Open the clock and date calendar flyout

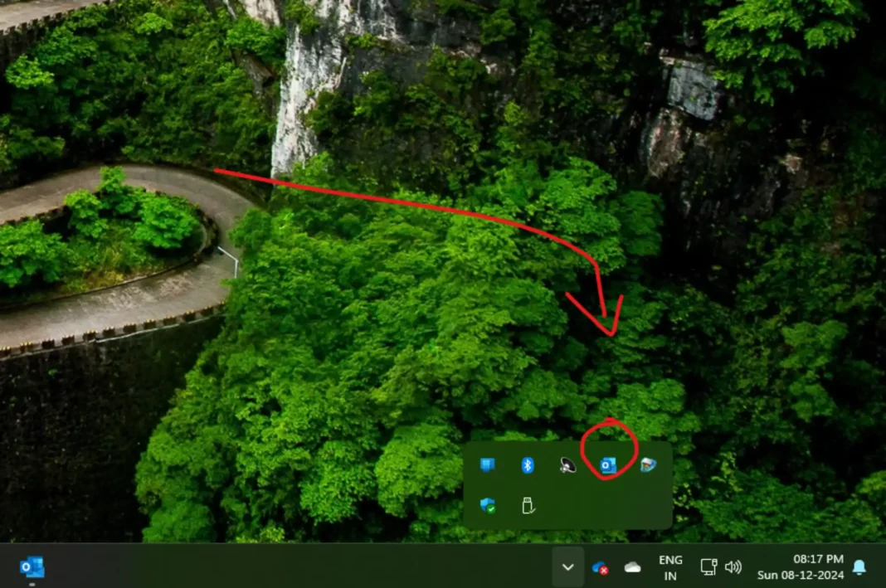tap(800, 567)
